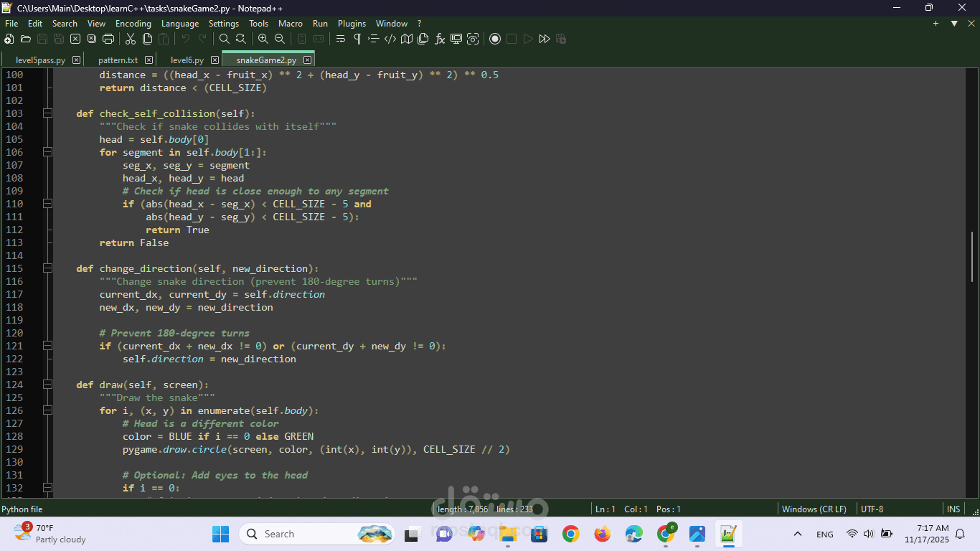Image resolution: width=980 pixels, height=551 pixels.
Task: Click the Close All documents toolbar icon
Action: [92, 39]
